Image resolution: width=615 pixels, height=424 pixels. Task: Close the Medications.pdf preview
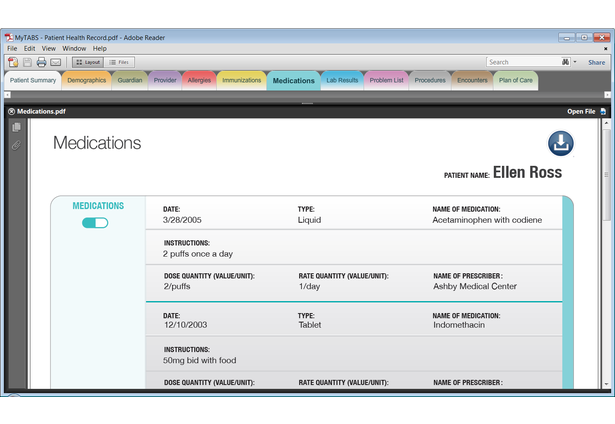click(x=11, y=111)
